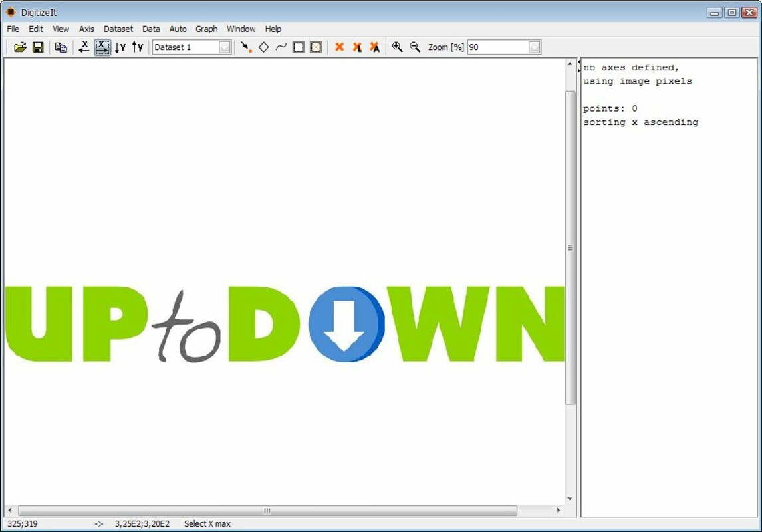
Task: Select the X min axis tool
Action: [x=84, y=47]
